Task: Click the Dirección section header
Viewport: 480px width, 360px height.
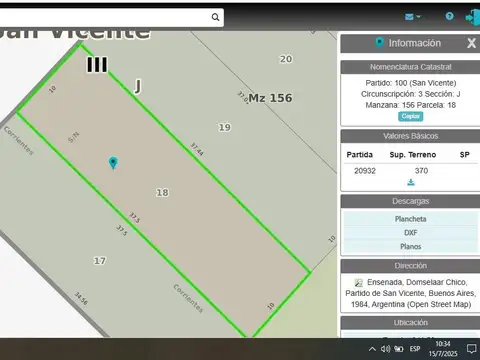Action: 410,266
